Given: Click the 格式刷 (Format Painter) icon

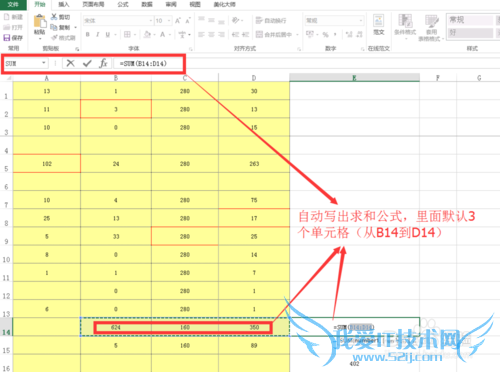Looking at the screenshot, I should click(54, 37).
